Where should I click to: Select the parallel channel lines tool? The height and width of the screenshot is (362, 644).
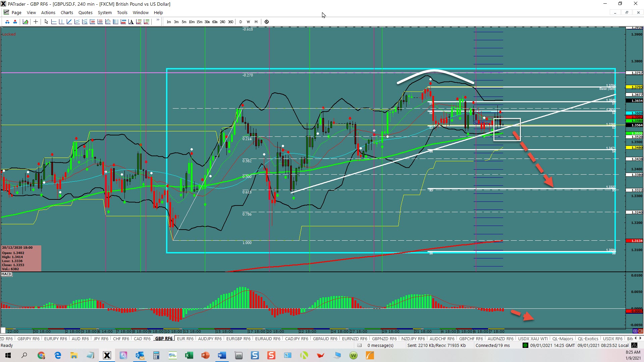(x=77, y=22)
